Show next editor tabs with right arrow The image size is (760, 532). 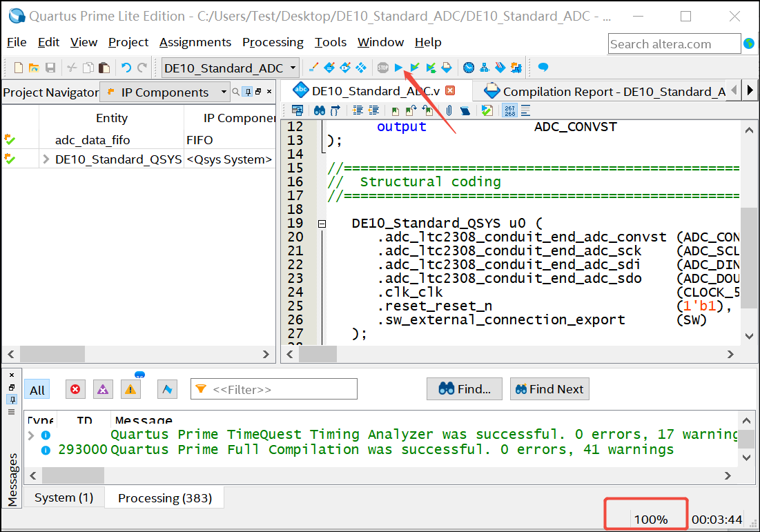pos(750,90)
